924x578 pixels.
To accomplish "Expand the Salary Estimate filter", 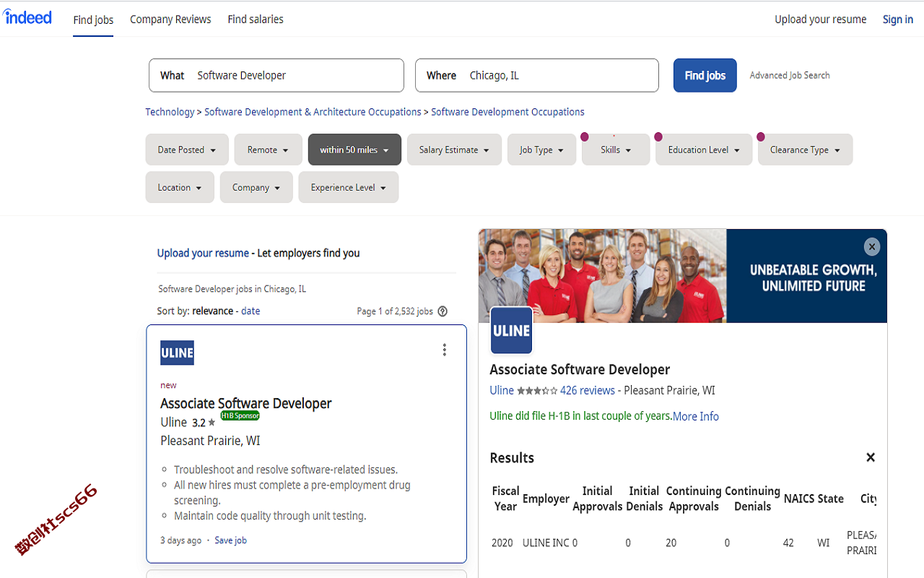I will [454, 150].
